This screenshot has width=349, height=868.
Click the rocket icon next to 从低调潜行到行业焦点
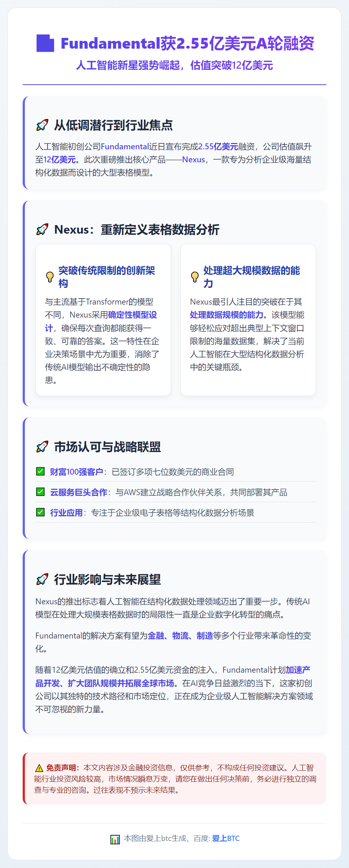pyautogui.click(x=42, y=125)
